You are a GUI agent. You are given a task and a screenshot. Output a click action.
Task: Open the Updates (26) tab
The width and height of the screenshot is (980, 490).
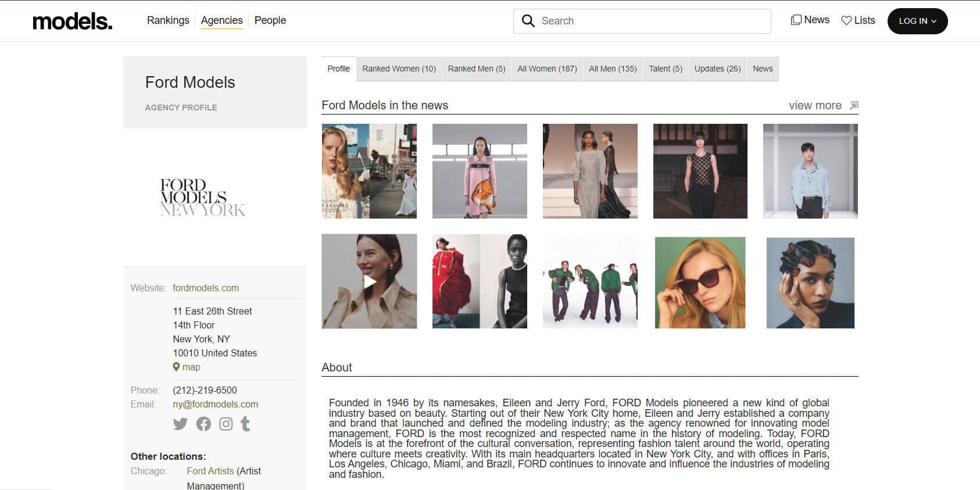[x=718, y=69]
